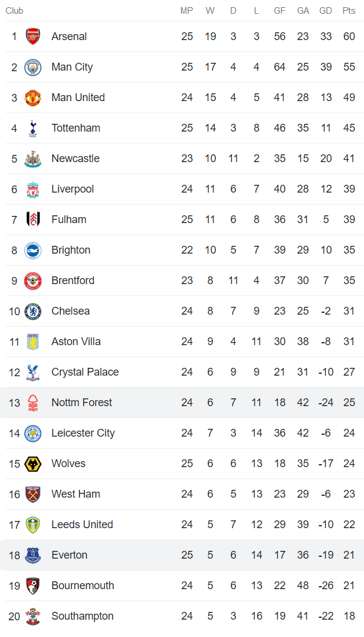Image resolution: width=364 pixels, height=637 pixels.
Task: Open the Fulham team link
Action: [x=69, y=220]
